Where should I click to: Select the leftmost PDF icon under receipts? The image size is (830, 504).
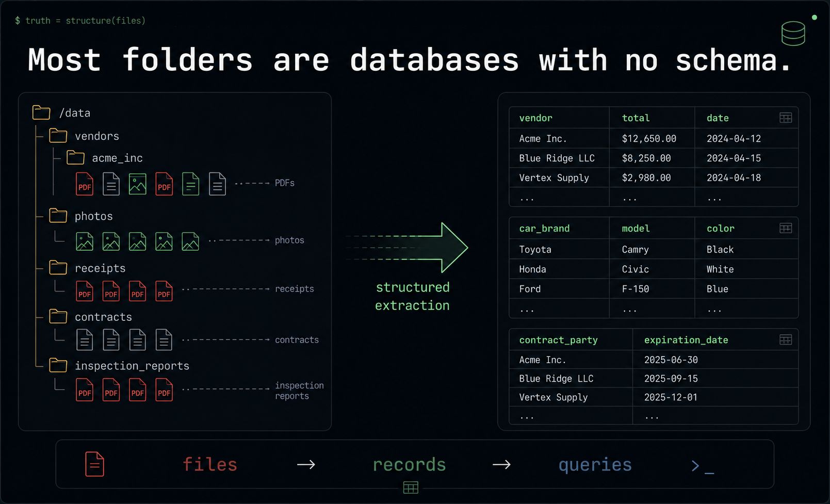click(85, 291)
